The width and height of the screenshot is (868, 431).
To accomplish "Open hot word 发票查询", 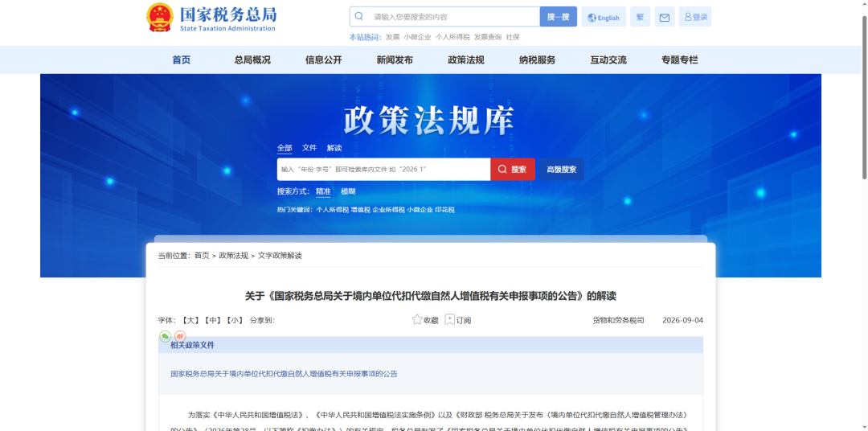I will pos(488,37).
